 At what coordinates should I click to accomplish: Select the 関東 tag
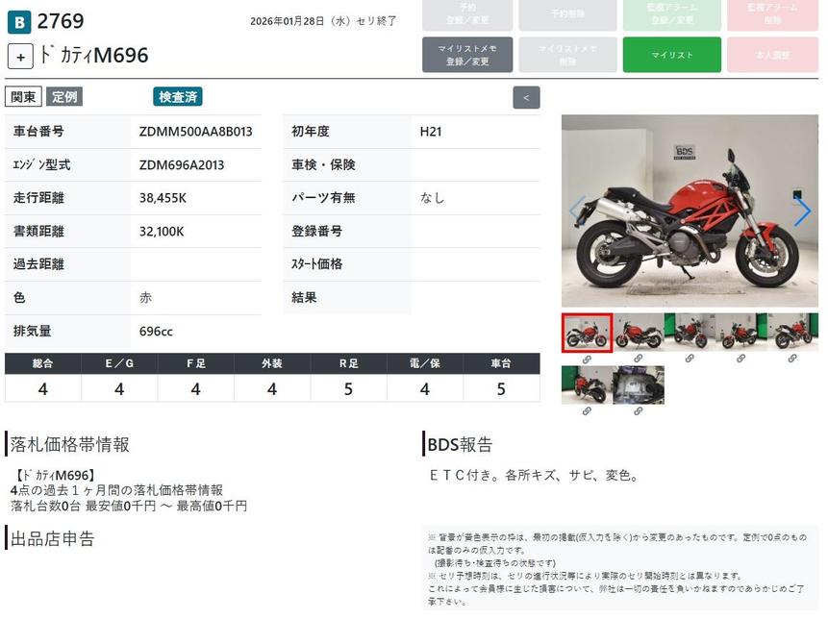pyautogui.click(x=23, y=97)
